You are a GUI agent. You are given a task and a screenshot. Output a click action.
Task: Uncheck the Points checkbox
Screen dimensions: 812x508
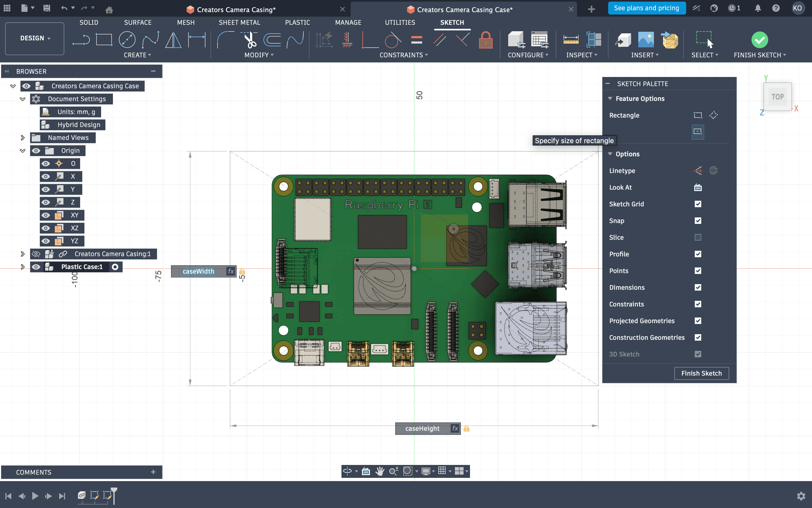(x=698, y=271)
